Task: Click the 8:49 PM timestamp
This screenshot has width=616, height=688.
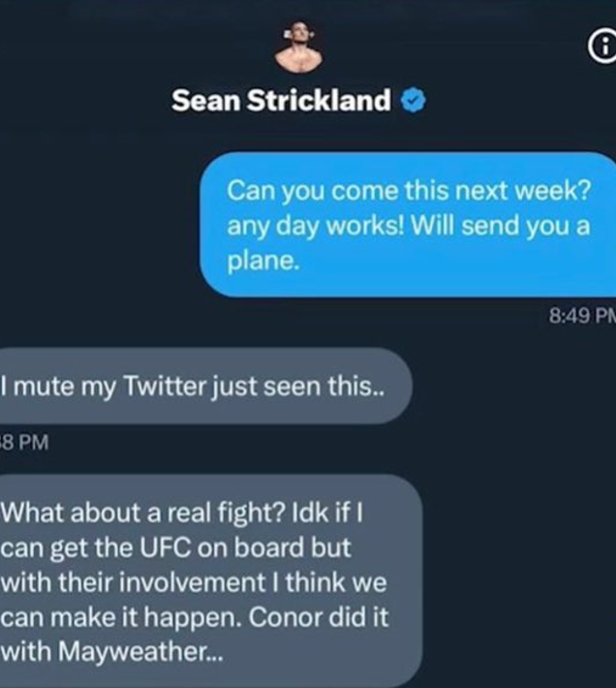Action: pos(582,315)
